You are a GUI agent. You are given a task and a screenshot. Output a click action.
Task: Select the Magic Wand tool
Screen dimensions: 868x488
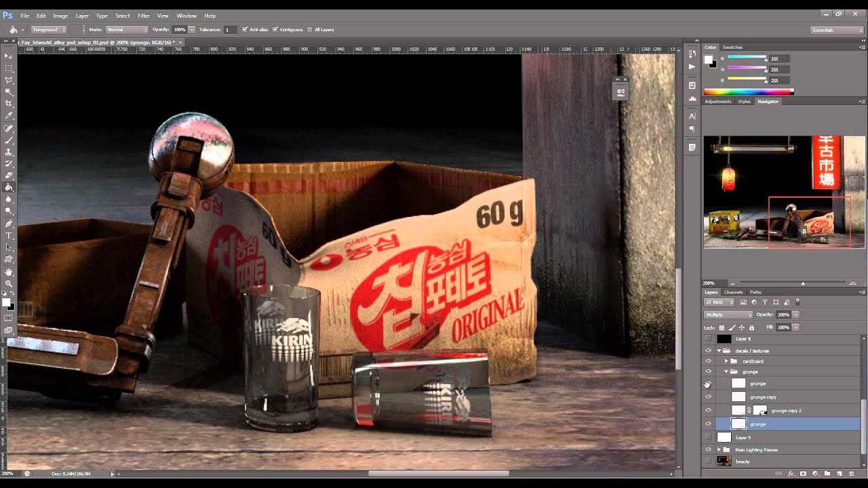[x=9, y=91]
